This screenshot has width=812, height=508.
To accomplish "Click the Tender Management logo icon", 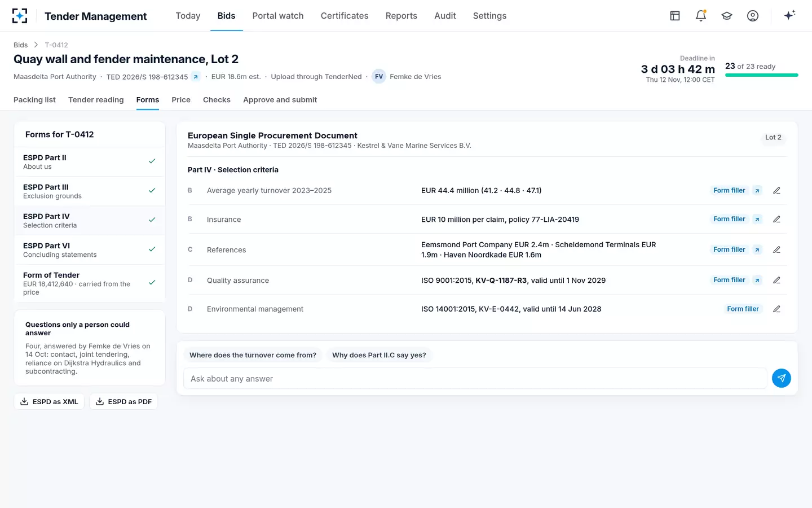I will pos(20,16).
